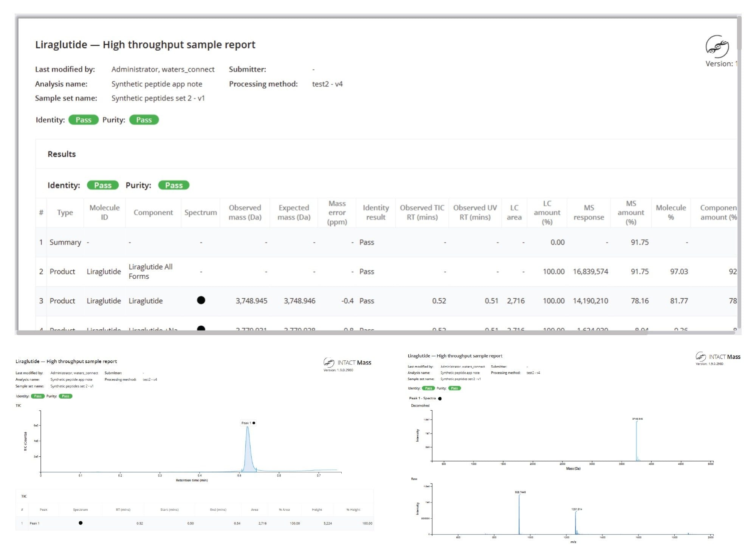Click the Identity Pass badge in the header

coord(84,120)
